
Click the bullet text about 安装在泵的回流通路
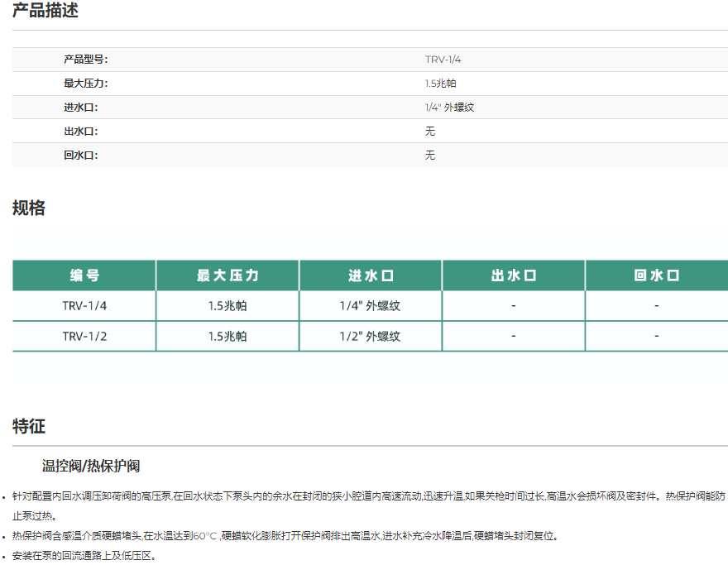click(x=84, y=556)
